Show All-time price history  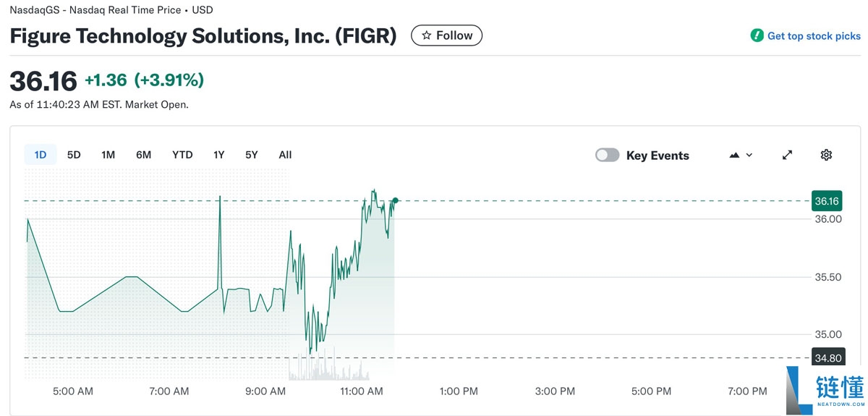click(285, 155)
